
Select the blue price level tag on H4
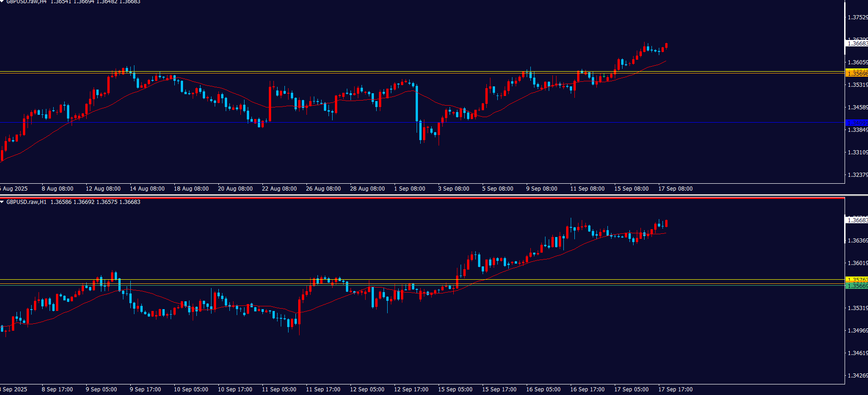point(857,123)
